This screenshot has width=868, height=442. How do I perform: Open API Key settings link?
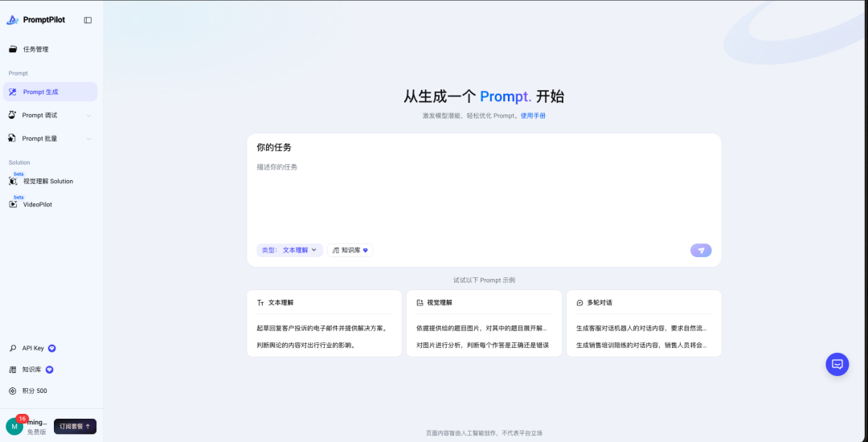[33, 349]
